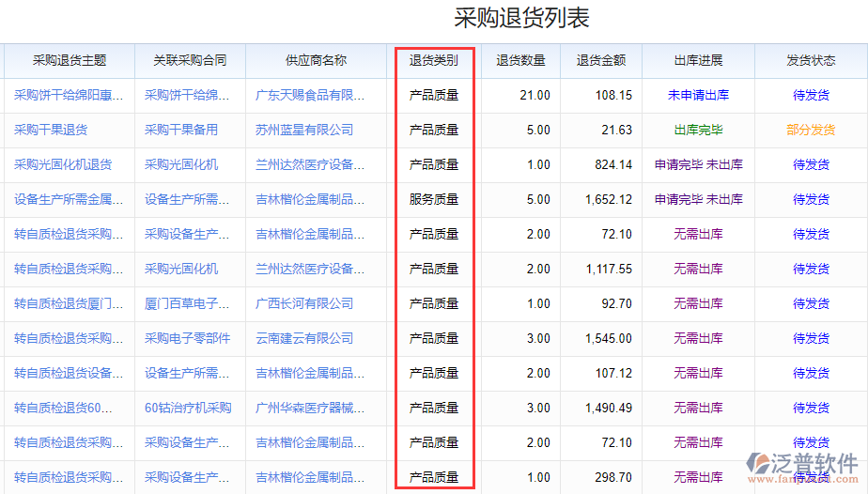Click the 未申请出库 outbound progress status

tap(698, 95)
